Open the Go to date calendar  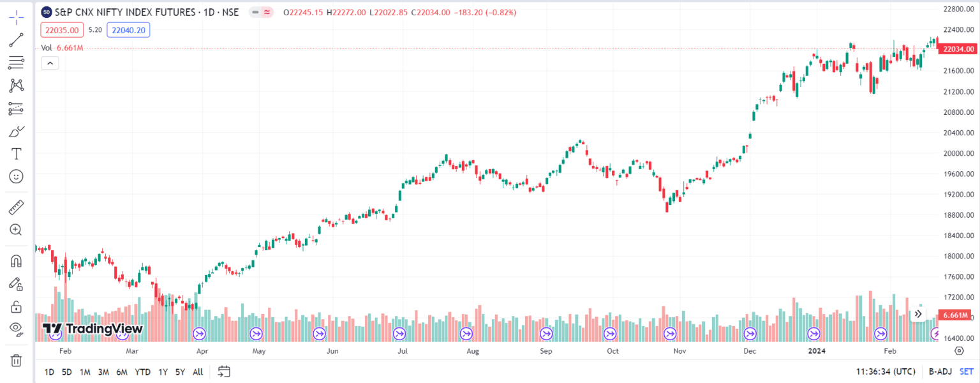[x=224, y=372]
